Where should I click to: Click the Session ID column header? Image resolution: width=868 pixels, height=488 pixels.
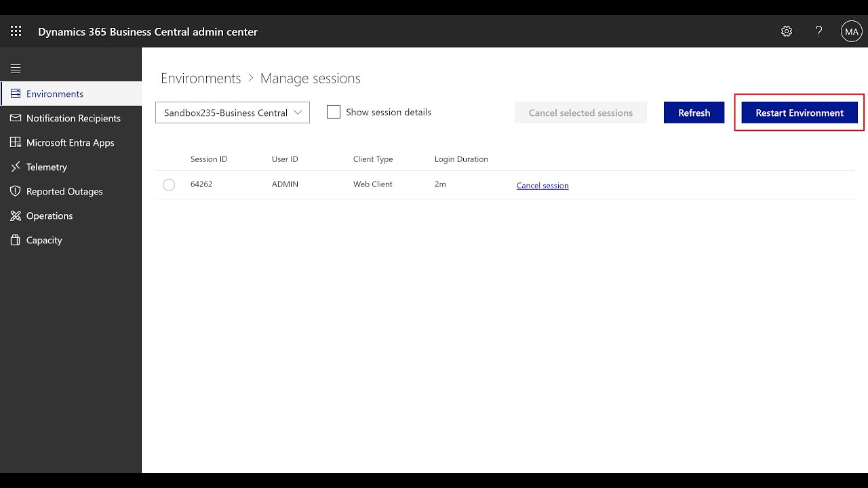[209, 159]
